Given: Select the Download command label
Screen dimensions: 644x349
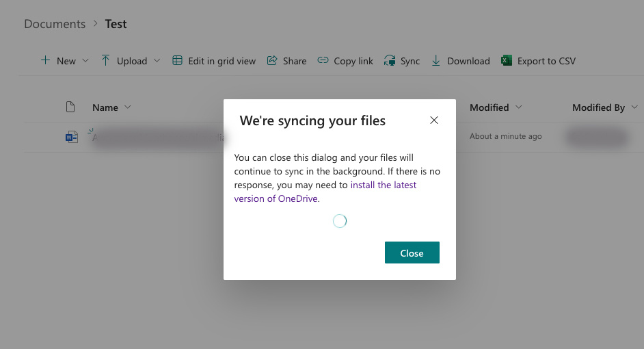Looking at the screenshot, I should coord(468,62).
